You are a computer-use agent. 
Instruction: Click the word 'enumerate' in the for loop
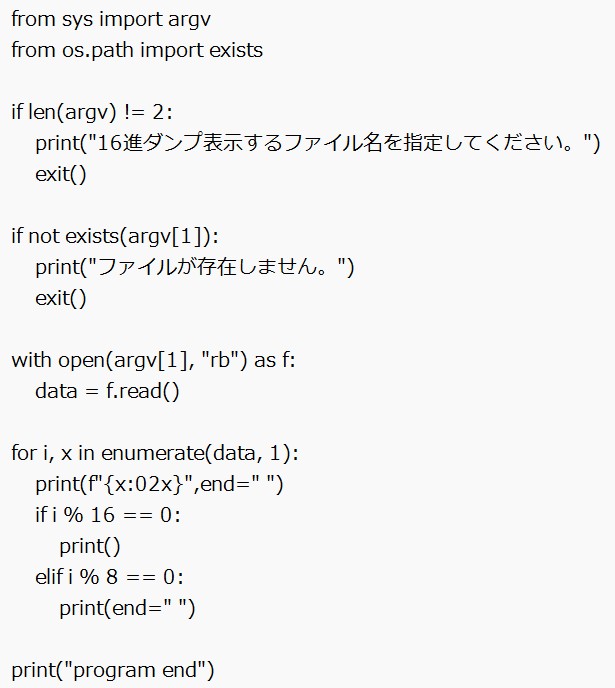tap(151, 453)
